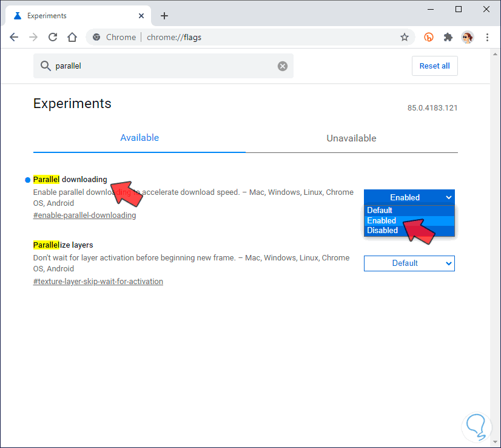The height and width of the screenshot is (448, 501).
Task: Reload the chrome://flags page
Action: click(53, 37)
